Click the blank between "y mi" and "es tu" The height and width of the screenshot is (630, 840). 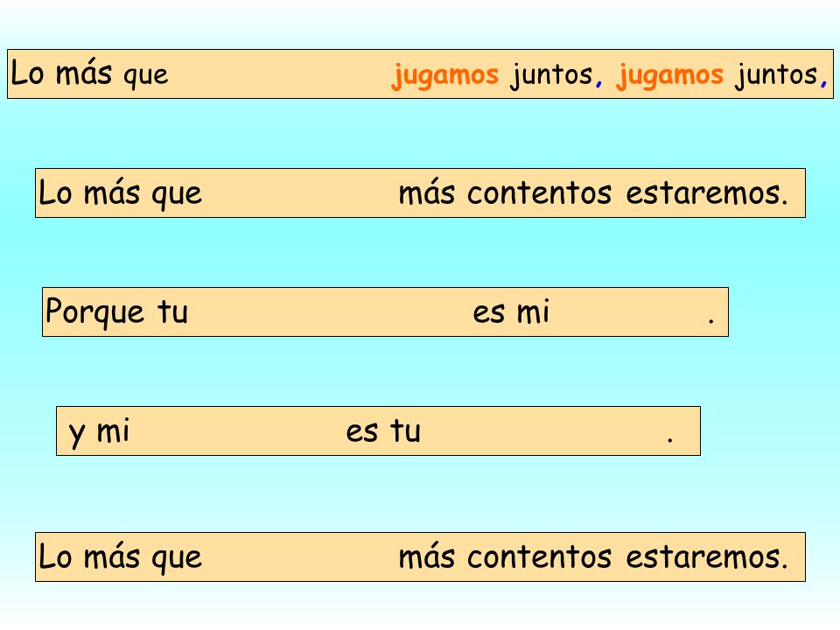tap(237, 430)
